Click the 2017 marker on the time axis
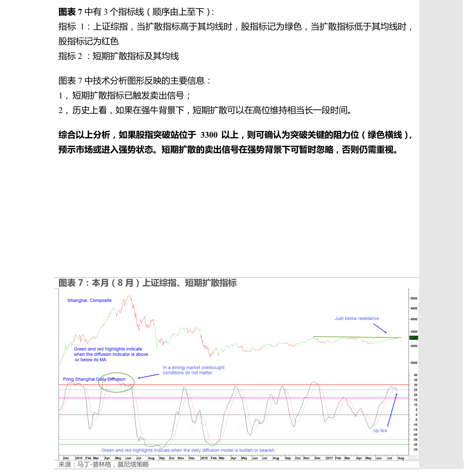The image size is (465, 476). pyautogui.click(x=330, y=458)
